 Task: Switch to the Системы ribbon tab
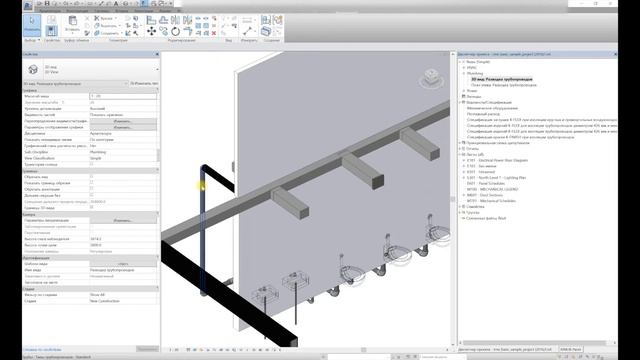[x=101, y=11]
